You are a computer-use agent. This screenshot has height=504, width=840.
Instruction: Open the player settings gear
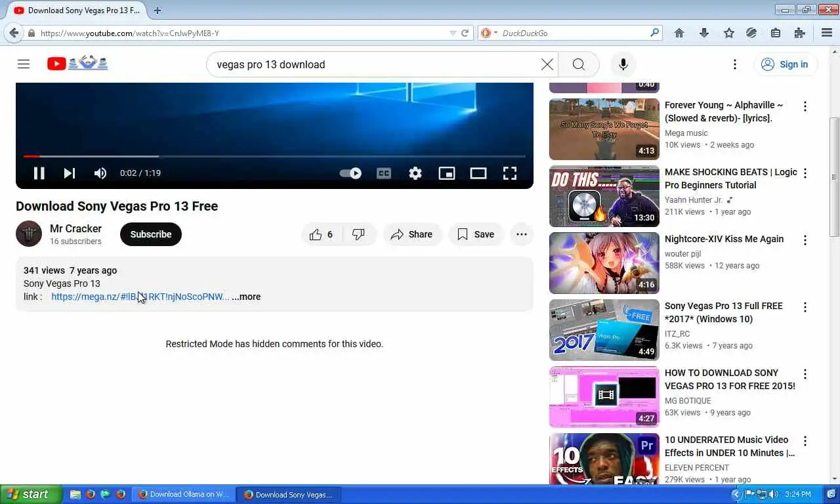tap(415, 173)
